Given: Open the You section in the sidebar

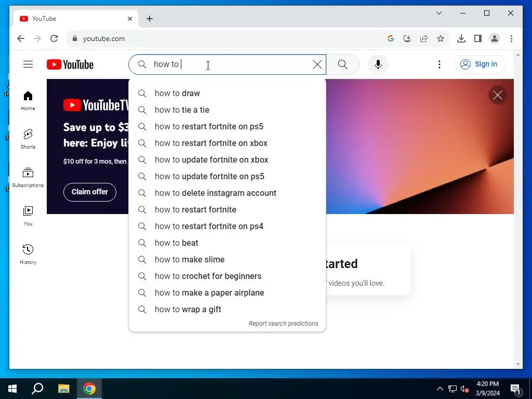Looking at the screenshot, I should click(x=28, y=216).
